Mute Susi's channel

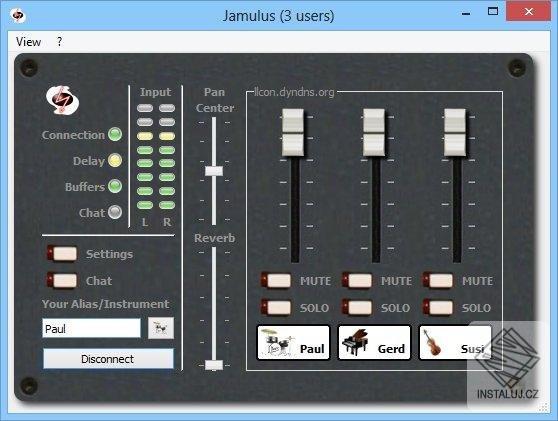(438, 280)
